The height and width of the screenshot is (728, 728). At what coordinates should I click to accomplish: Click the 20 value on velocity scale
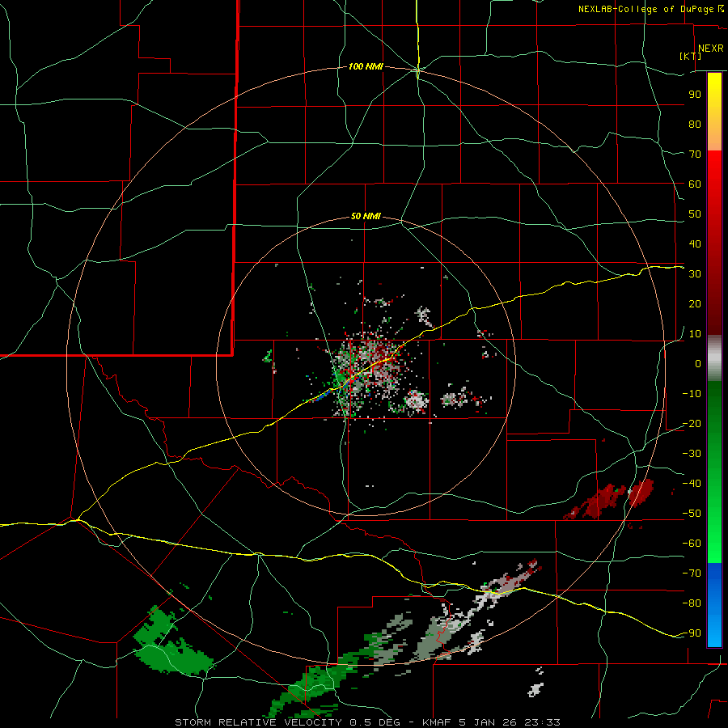pyautogui.click(x=695, y=303)
